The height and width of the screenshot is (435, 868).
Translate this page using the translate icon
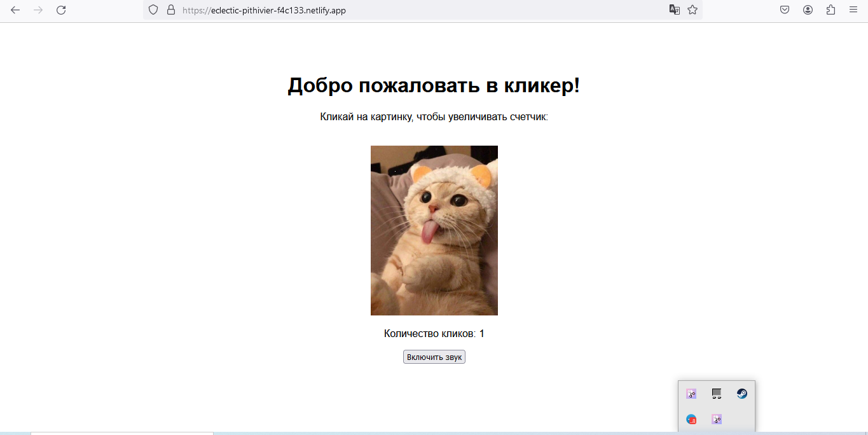pos(674,10)
